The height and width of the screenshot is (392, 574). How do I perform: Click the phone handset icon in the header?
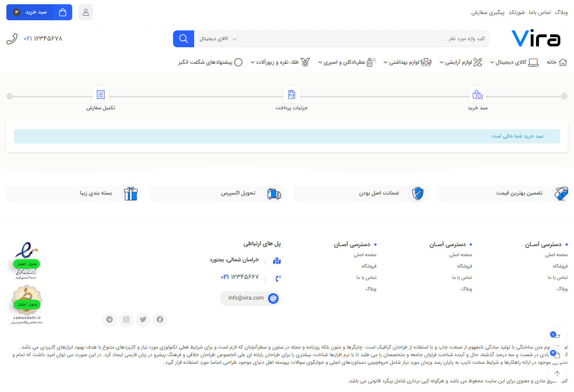pos(12,39)
